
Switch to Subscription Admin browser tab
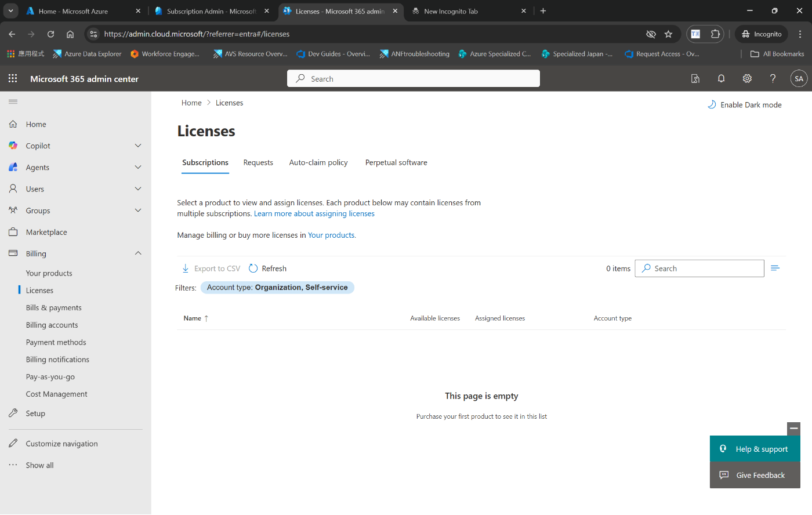212,11
